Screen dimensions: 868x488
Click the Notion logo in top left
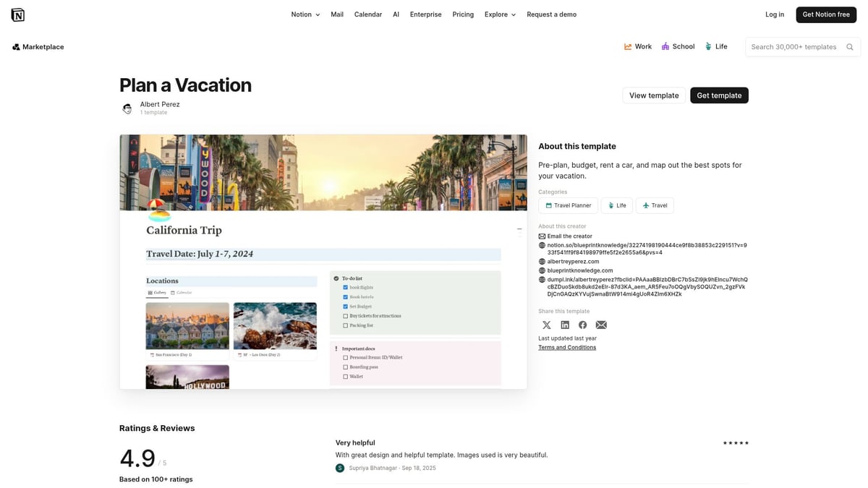coord(17,14)
